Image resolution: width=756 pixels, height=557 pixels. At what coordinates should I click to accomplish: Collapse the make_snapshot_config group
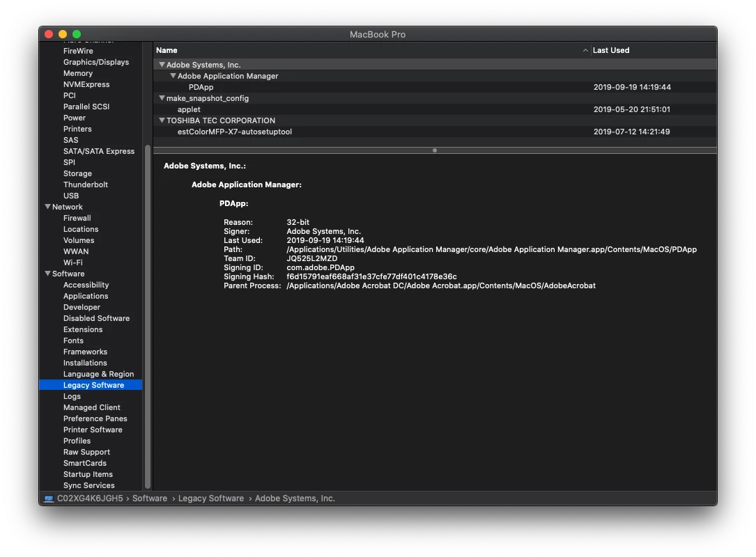click(x=162, y=97)
